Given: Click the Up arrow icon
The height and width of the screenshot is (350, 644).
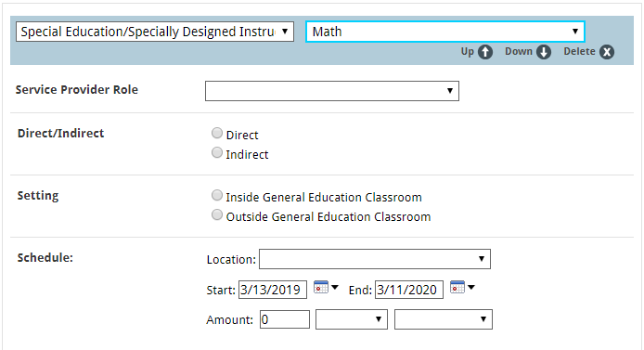Looking at the screenshot, I should (x=485, y=52).
